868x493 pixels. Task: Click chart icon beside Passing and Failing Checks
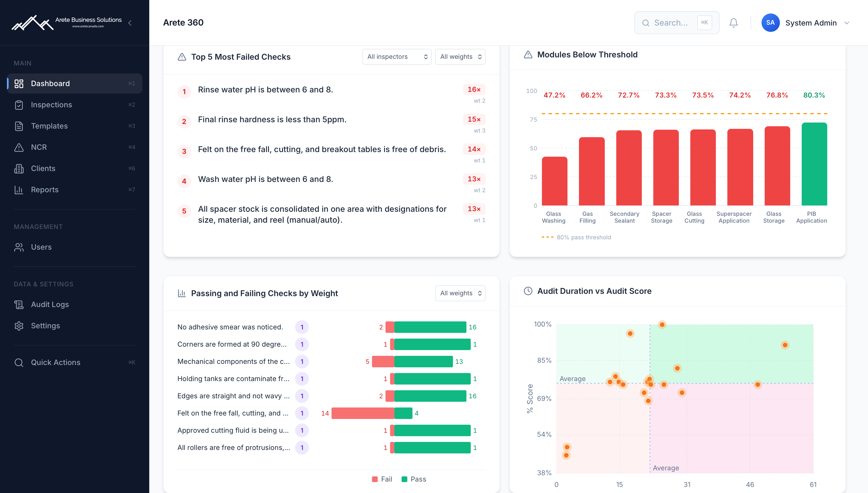[x=182, y=293]
